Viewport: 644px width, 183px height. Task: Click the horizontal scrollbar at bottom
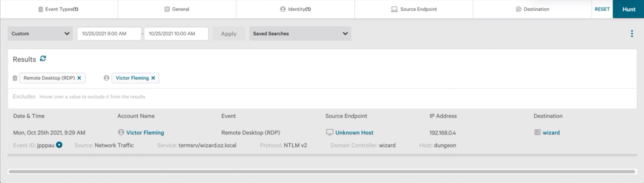(x=322, y=172)
